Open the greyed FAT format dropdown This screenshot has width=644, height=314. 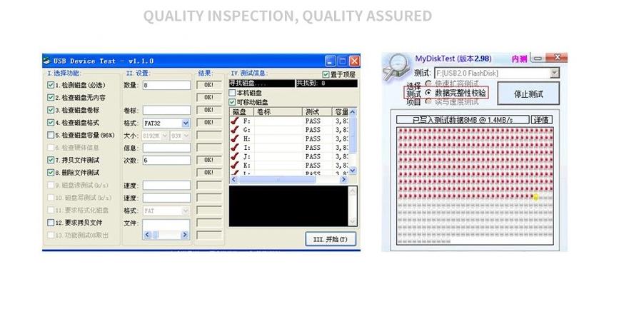point(186,211)
